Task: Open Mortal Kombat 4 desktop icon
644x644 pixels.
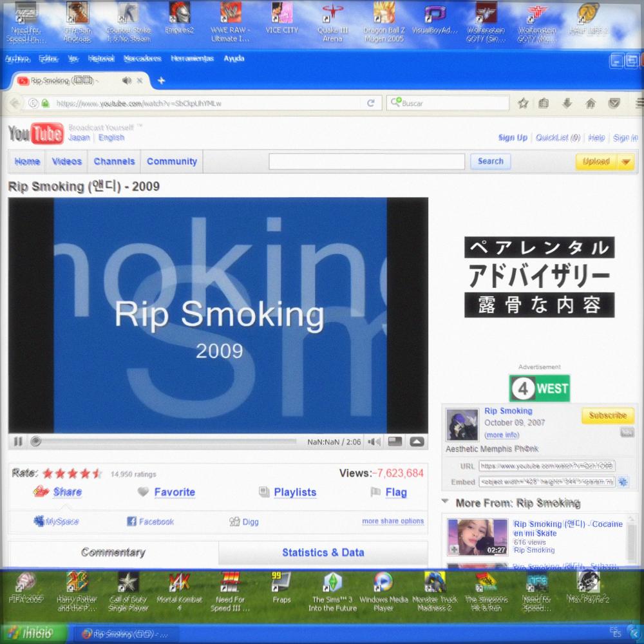Action: [179, 592]
